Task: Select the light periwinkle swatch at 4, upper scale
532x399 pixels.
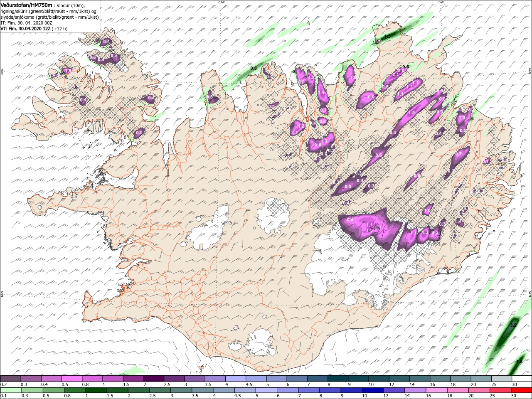Action: coord(235,379)
